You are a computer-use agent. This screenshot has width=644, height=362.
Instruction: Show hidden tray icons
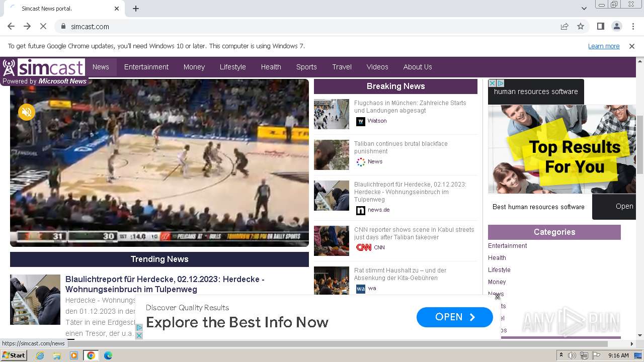(x=561, y=355)
